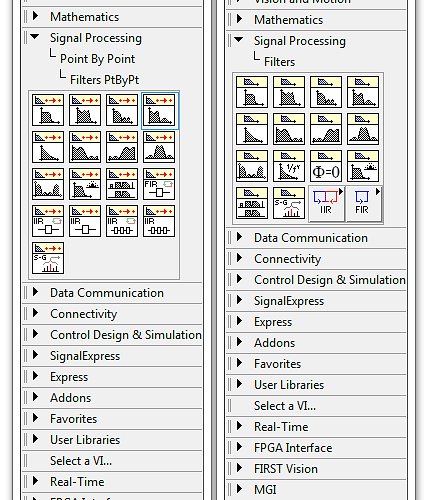Viewport: 429px width, 500px height.
Task: Click the Filters label under Signal Processing
Action: click(x=279, y=62)
